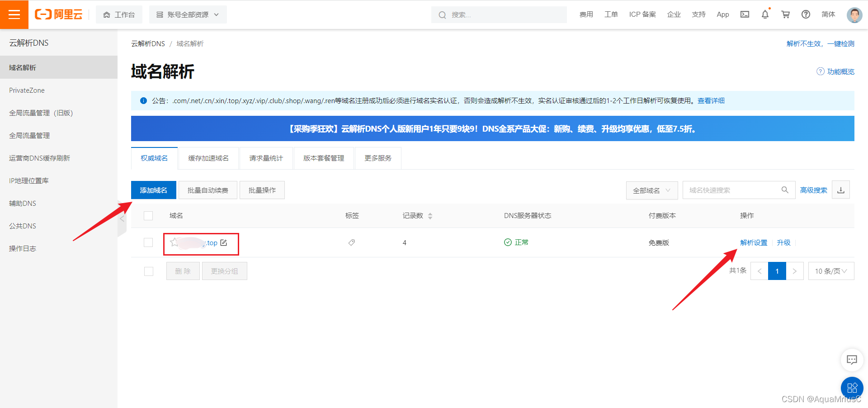Click the 添加域名 button

pyautogui.click(x=154, y=190)
